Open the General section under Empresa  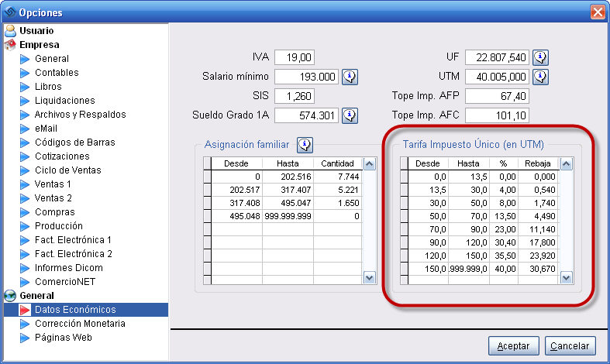52,59
